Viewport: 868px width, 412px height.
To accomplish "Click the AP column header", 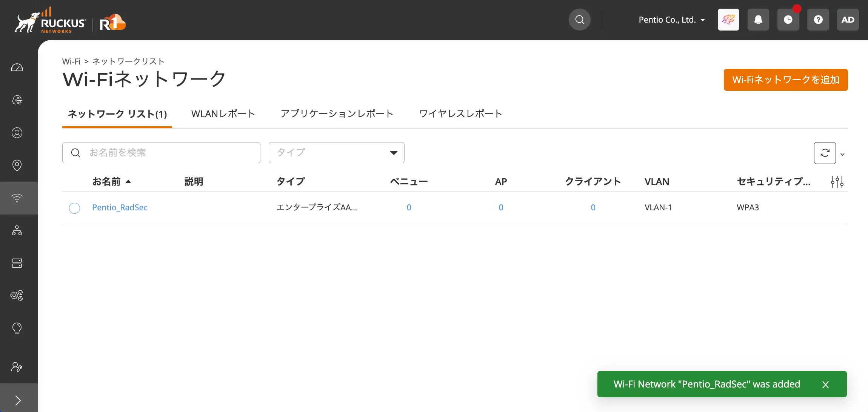I will [x=501, y=182].
